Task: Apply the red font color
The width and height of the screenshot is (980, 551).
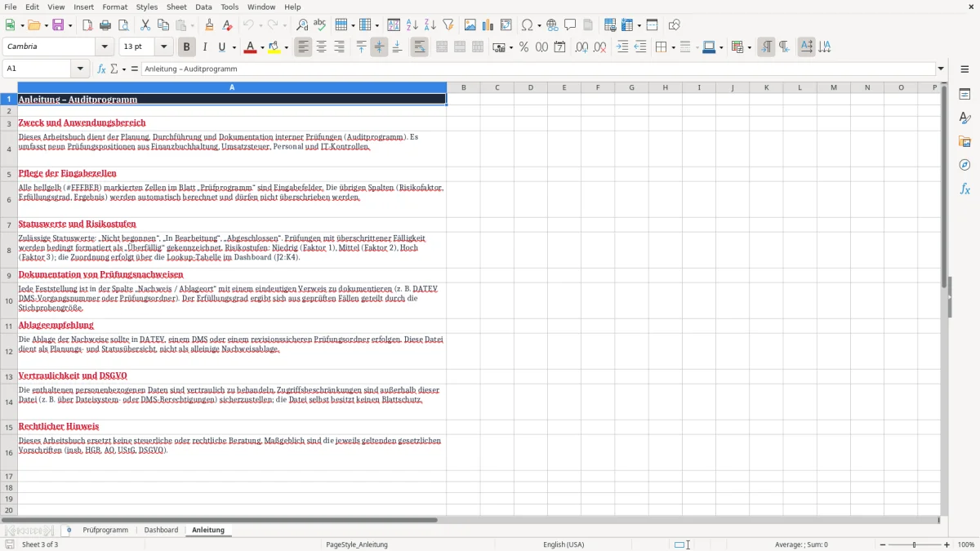Action: [x=249, y=47]
